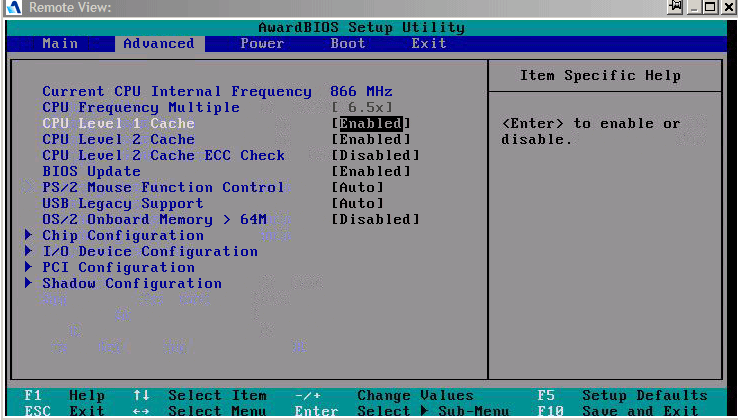Click the Item Specific Help heading
The height and width of the screenshot is (420, 738).
tap(600, 75)
